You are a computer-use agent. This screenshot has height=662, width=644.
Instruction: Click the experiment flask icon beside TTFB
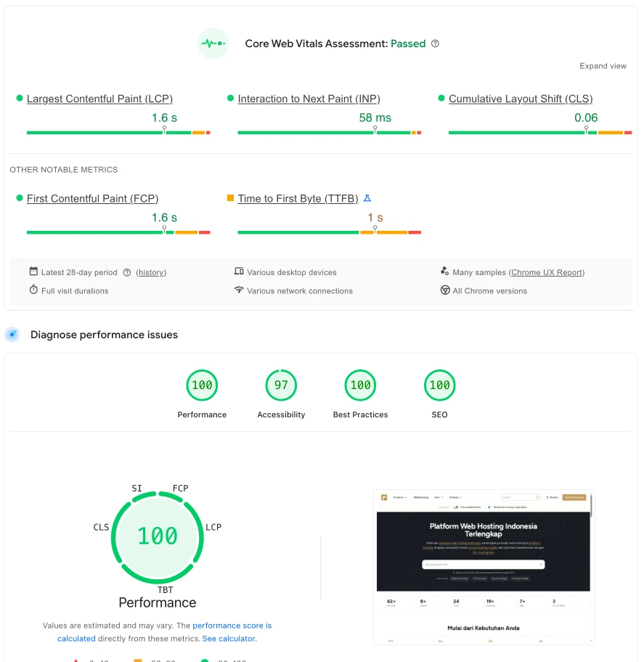[367, 198]
